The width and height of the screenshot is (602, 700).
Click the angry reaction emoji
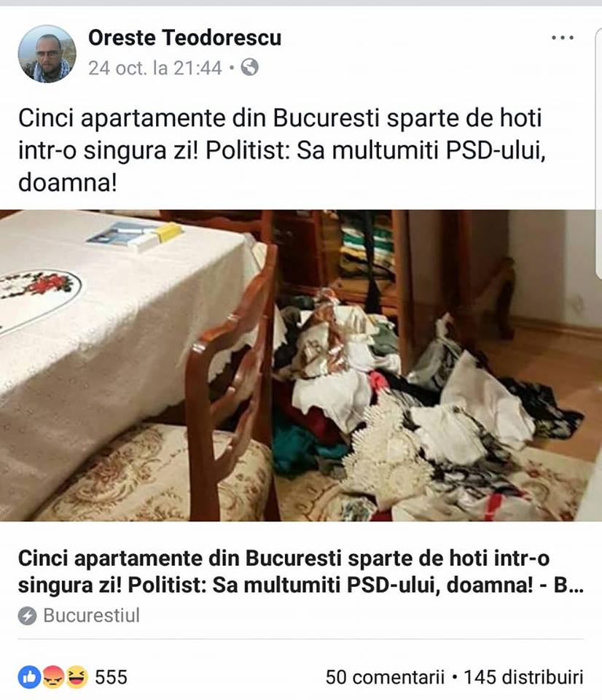(52, 677)
